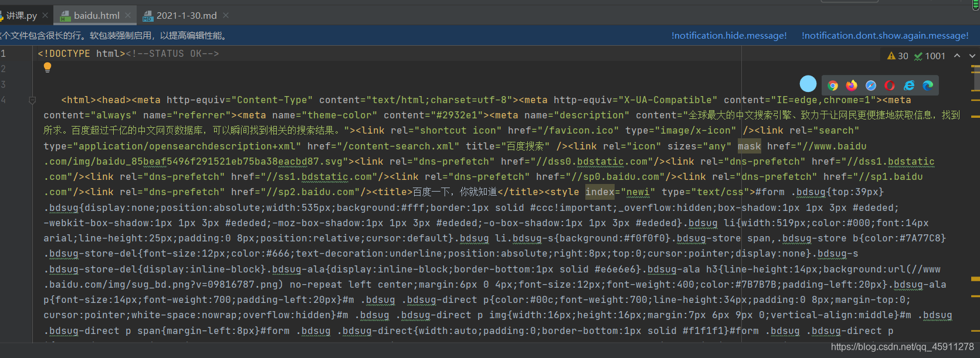This screenshot has width=980, height=358.
Task: Open page in Firefox browser
Action: tap(852, 86)
